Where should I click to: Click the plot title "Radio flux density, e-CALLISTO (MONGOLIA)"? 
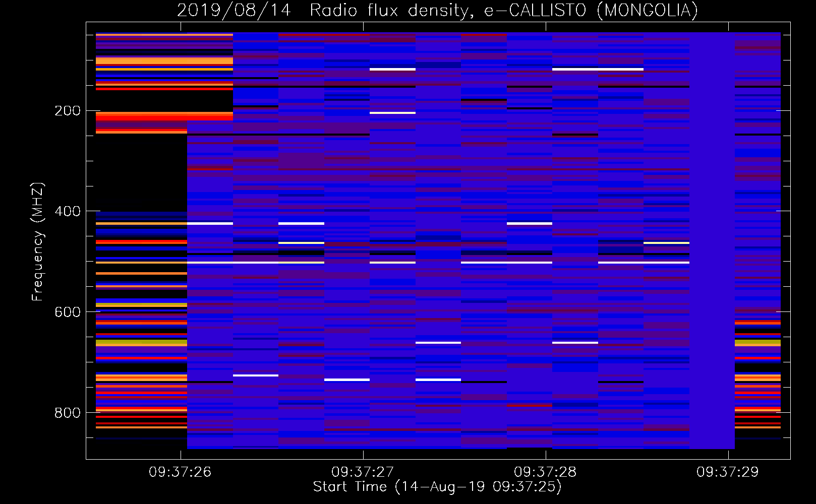(504, 10)
